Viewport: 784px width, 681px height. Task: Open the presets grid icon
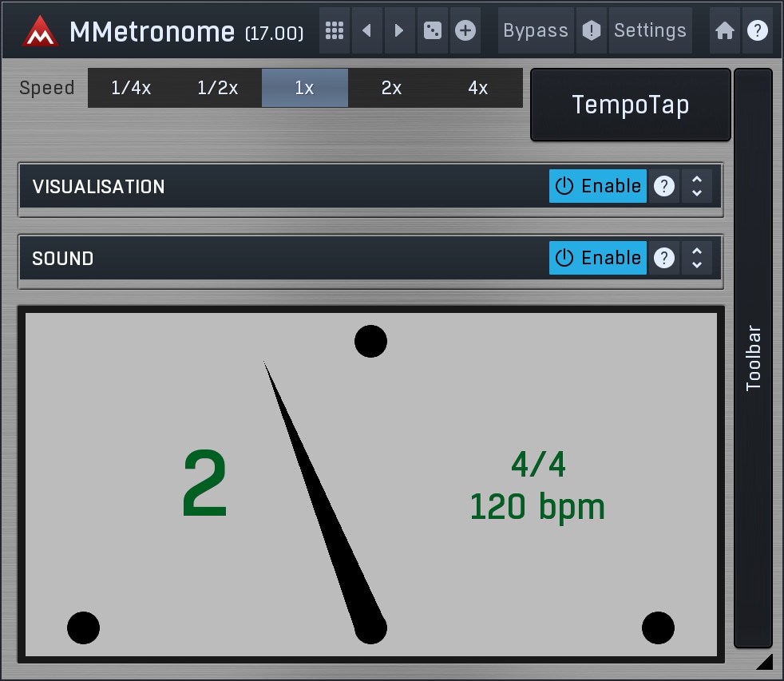(335, 31)
